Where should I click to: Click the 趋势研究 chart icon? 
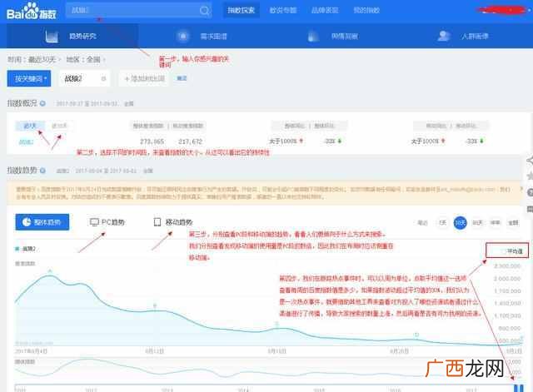pos(52,37)
